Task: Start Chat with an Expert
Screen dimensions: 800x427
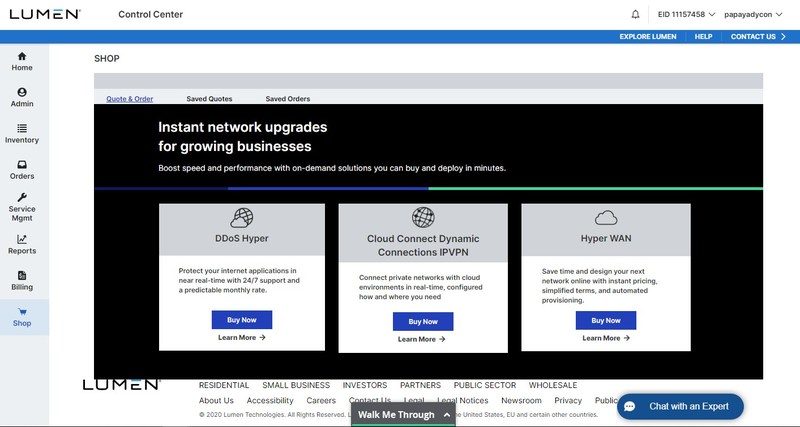Action: tap(680, 407)
